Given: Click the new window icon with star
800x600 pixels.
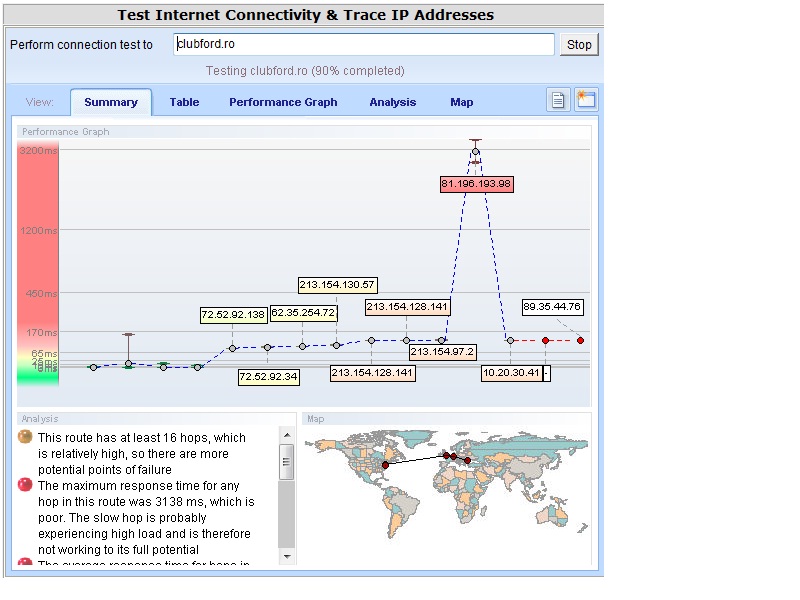Looking at the screenshot, I should click(585, 100).
